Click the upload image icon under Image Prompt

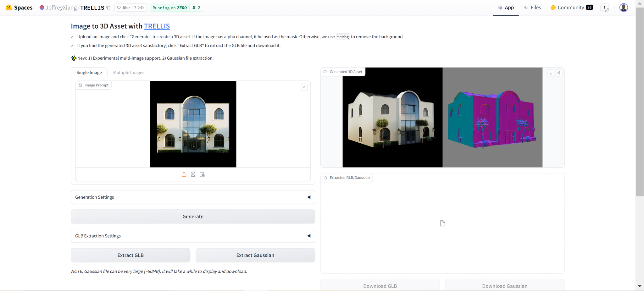pos(184,174)
